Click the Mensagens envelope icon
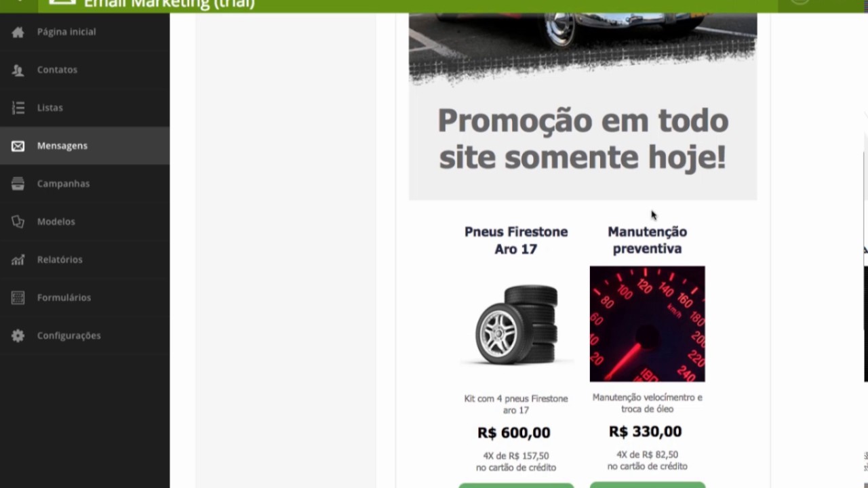The image size is (868, 488). 18,146
